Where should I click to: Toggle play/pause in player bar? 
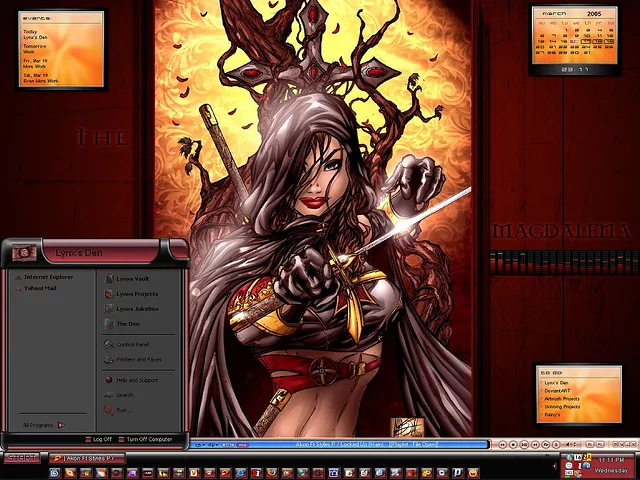(x=524, y=444)
